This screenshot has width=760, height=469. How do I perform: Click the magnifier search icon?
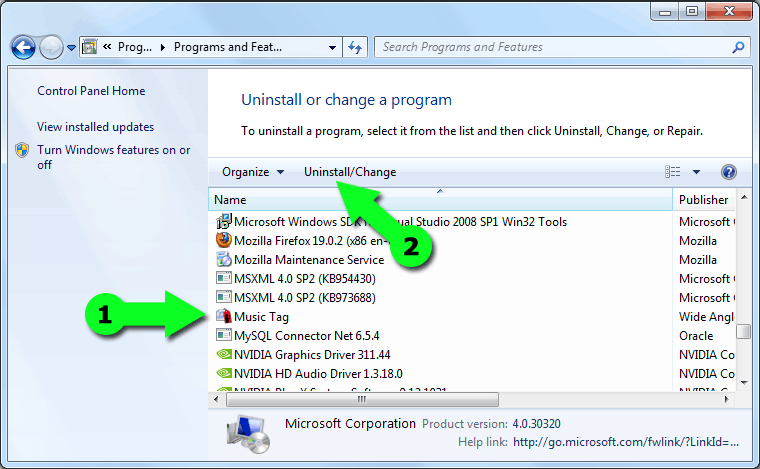[738, 47]
